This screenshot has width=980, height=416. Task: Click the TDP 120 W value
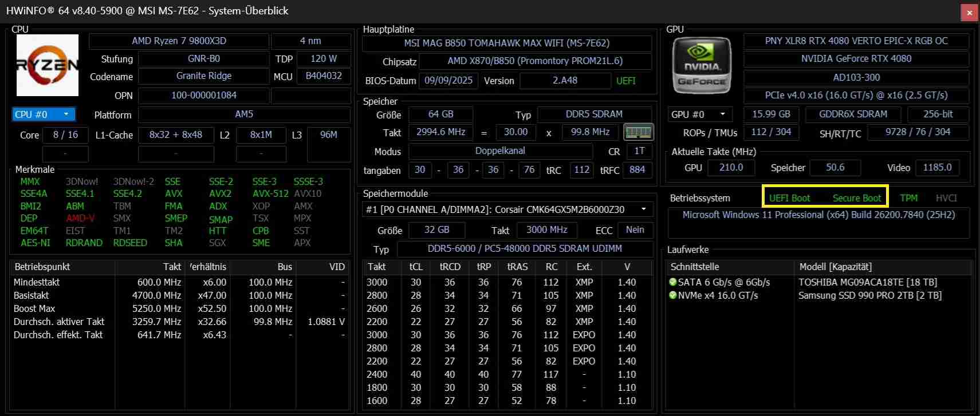click(324, 59)
